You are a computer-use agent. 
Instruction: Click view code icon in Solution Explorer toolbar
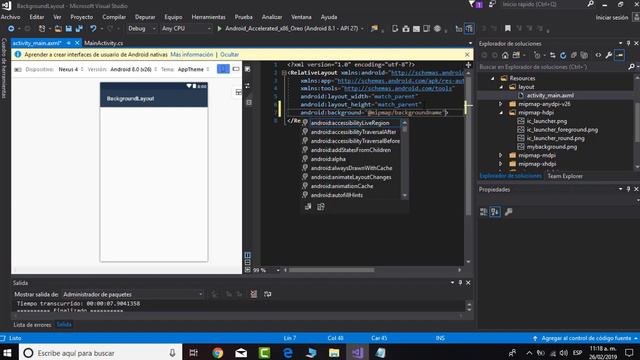click(598, 55)
